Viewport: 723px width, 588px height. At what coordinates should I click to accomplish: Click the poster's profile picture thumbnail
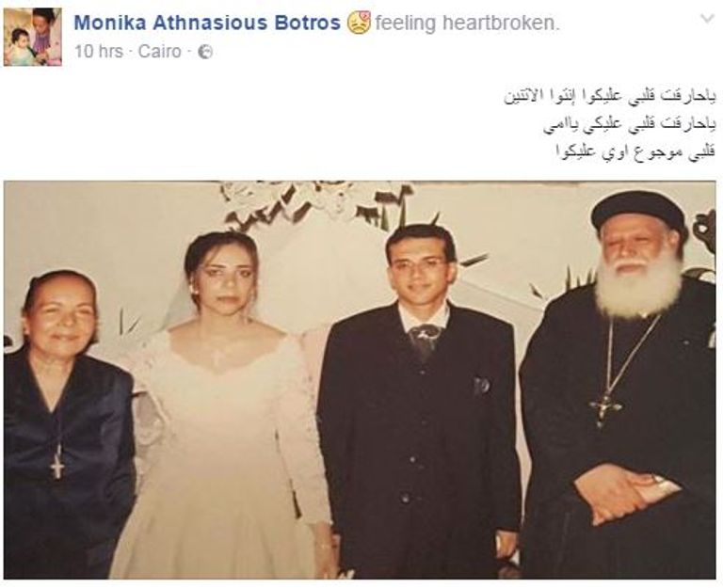(x=33, y=37)
